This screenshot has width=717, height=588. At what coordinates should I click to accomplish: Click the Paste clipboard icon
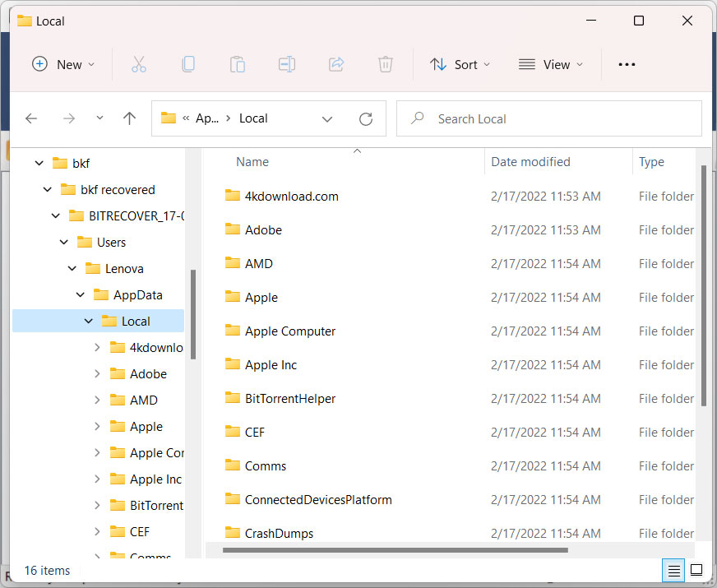[238, 64]
